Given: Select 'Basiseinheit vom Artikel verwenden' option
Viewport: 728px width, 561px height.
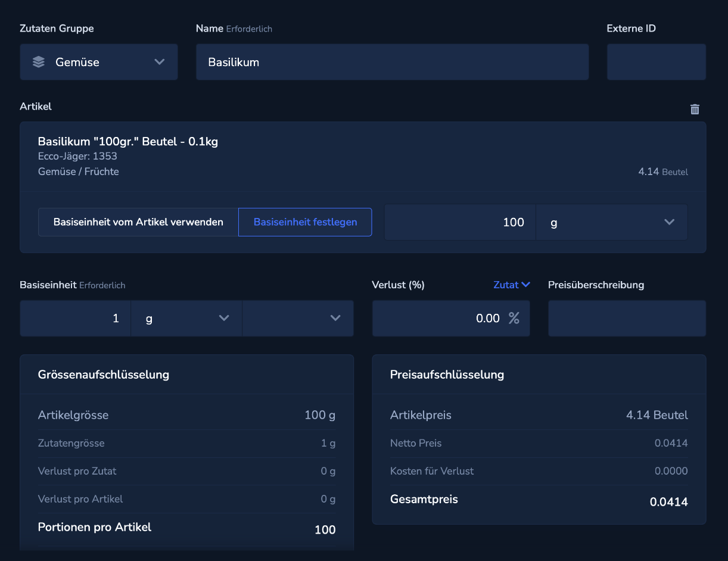Looking at the screenshot, I should point(138,222).
